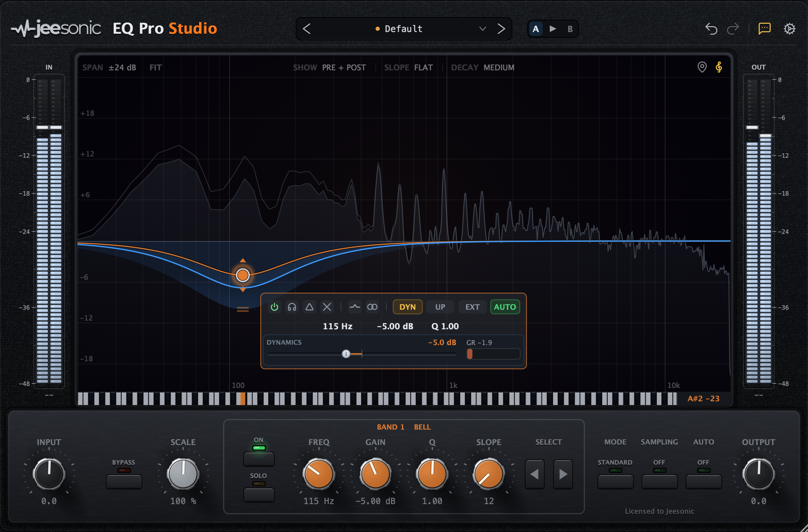Toggle band power icon in popup

[x=274, y=307]
